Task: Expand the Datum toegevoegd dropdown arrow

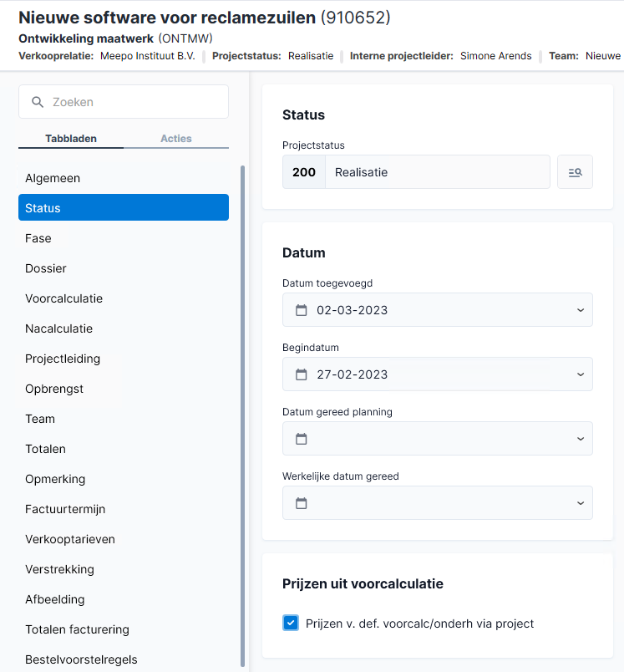Action: (581, 310)
